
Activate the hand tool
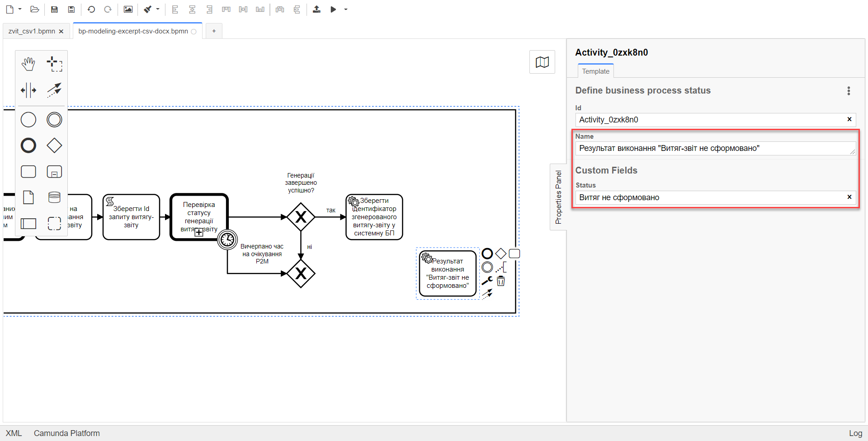point(28,64)
